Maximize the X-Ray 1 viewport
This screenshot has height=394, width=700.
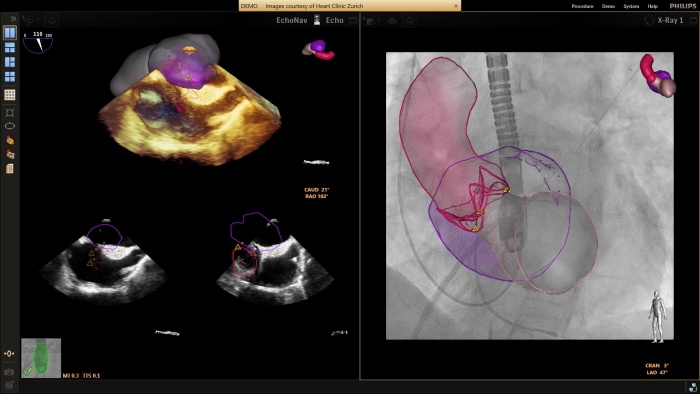693,20
